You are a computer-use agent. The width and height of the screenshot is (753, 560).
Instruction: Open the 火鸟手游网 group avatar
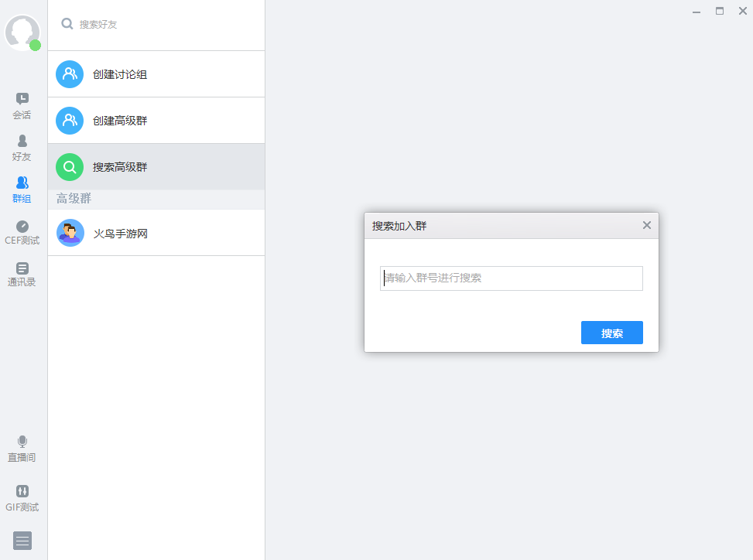(x=70, y=233)
